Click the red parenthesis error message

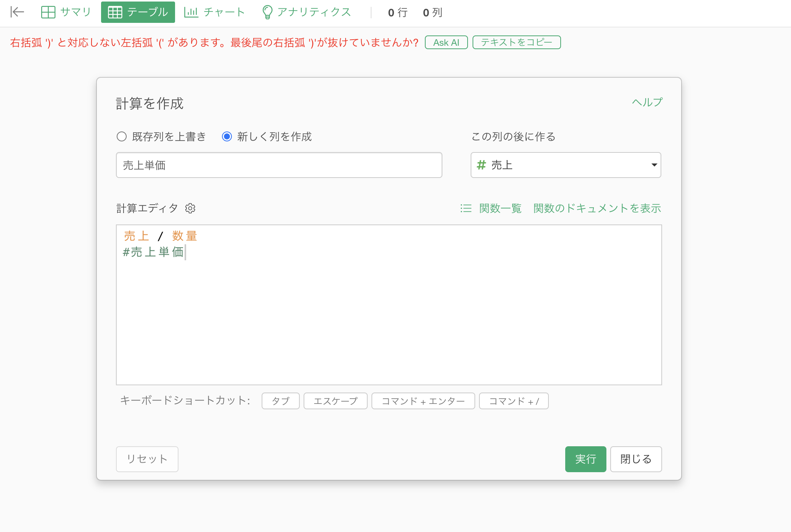point(214,42)
